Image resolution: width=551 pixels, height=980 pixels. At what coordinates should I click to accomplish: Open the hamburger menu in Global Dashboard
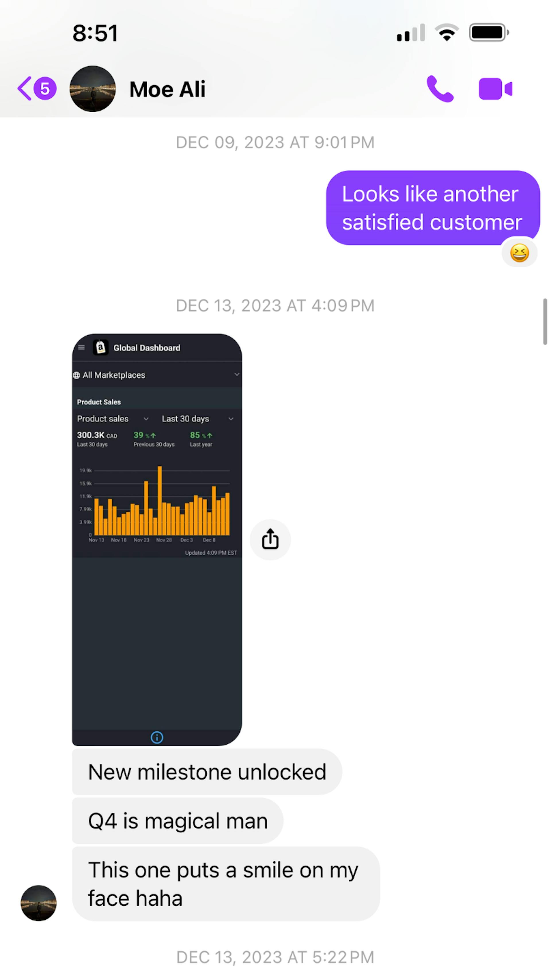coord(81,347)
